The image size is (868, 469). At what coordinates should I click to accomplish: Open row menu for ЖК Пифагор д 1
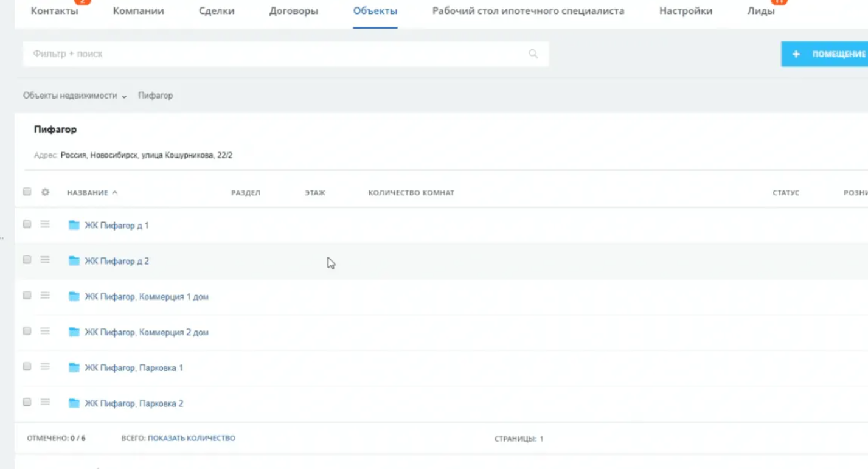pos(45,224)
